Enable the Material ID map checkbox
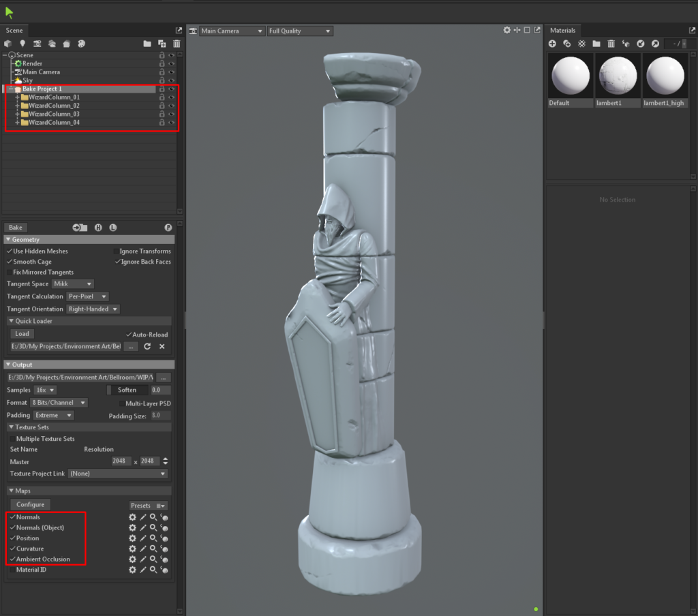 (12, 570)
